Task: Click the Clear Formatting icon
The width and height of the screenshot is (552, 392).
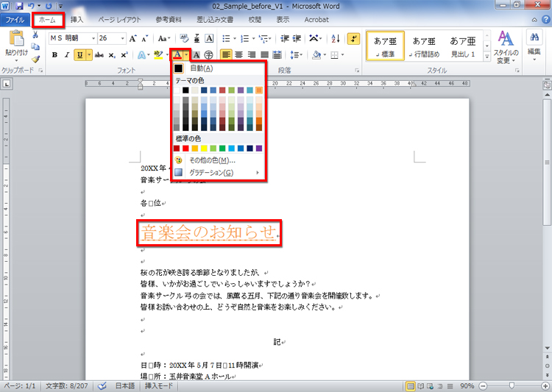Action: point(184,38)
